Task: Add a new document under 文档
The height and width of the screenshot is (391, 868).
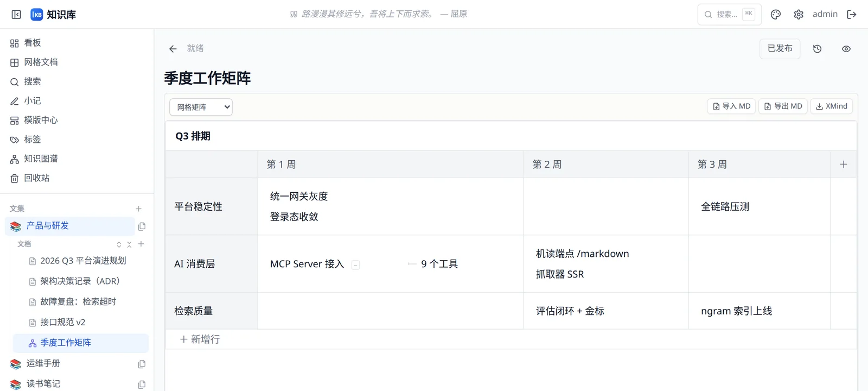Action: click(141, 244)
